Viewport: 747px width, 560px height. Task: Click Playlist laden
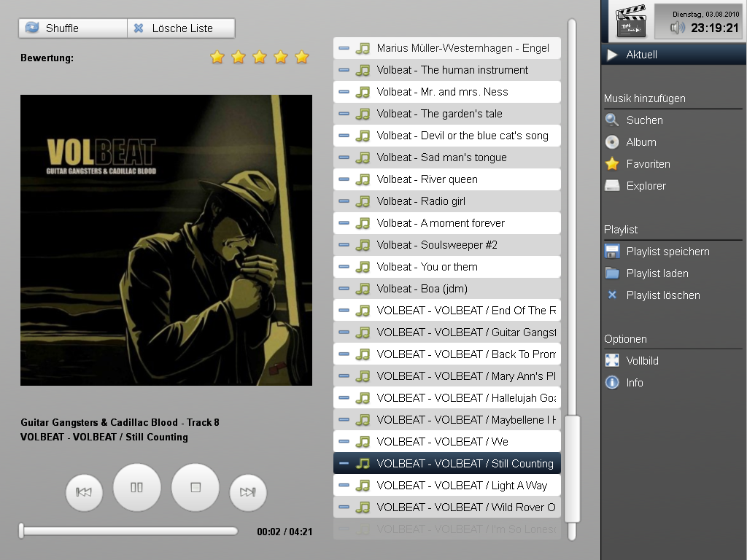coord(673,273)
